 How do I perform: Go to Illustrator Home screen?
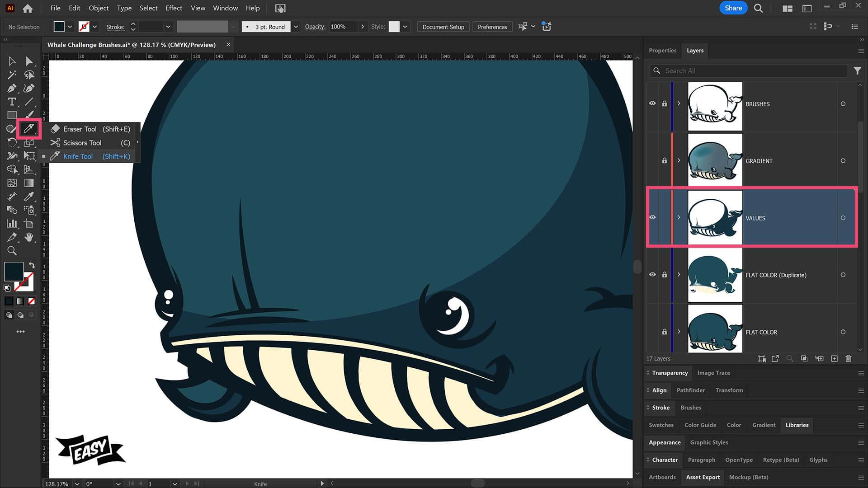(x=28, y=8)
